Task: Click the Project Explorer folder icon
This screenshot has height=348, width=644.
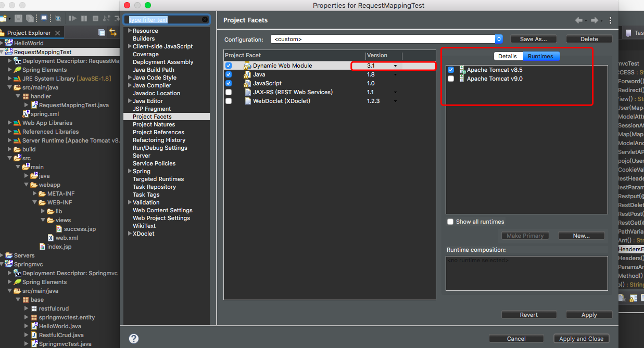Action: (x=3, y=32)
